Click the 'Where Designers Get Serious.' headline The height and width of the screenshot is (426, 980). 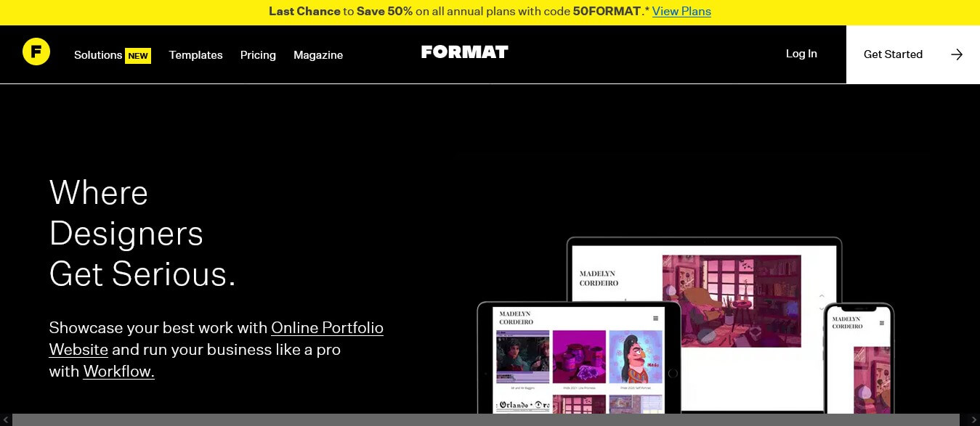142,234
